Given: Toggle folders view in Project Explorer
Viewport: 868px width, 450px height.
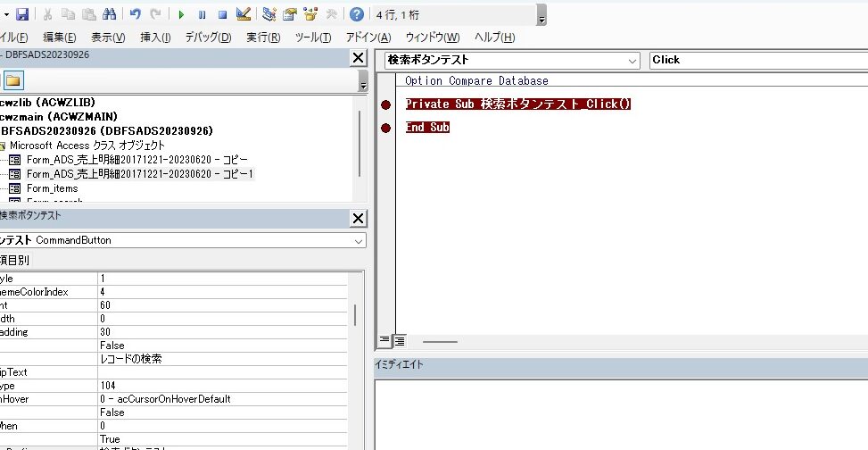Looking at the screenshot, I should point(13,80).
